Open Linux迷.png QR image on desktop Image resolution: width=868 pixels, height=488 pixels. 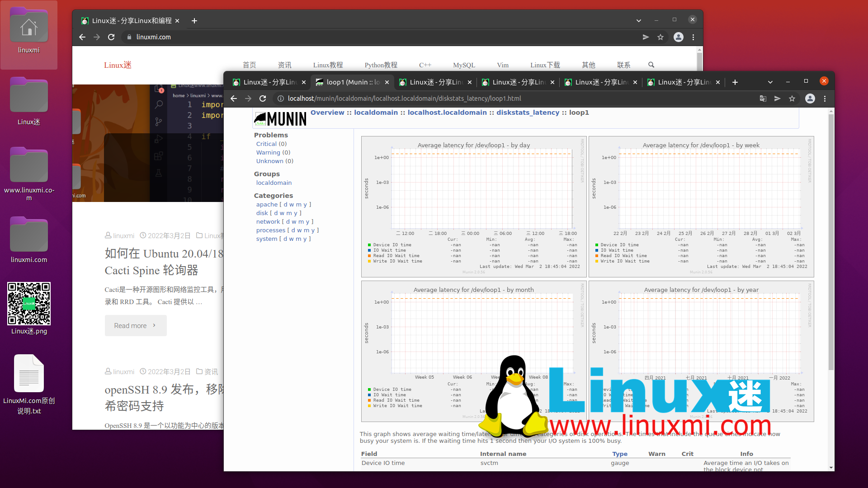pos(29,309)
